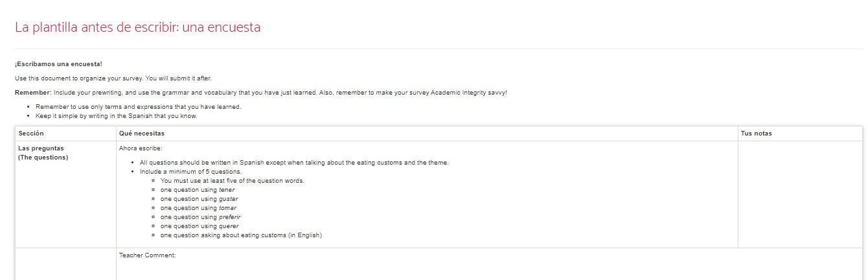Click the 'Sección' column header
Screen dimensions: 868x280
[x=31, y=134]
